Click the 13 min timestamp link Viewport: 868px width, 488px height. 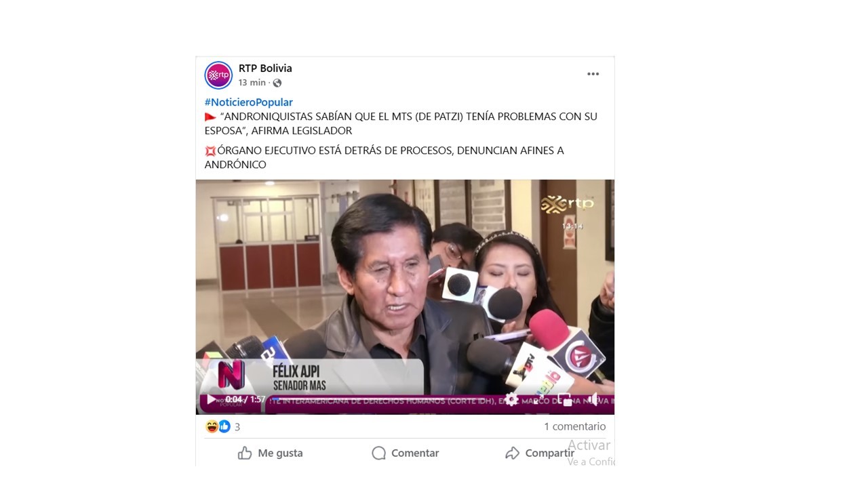[x=252, y=83]
